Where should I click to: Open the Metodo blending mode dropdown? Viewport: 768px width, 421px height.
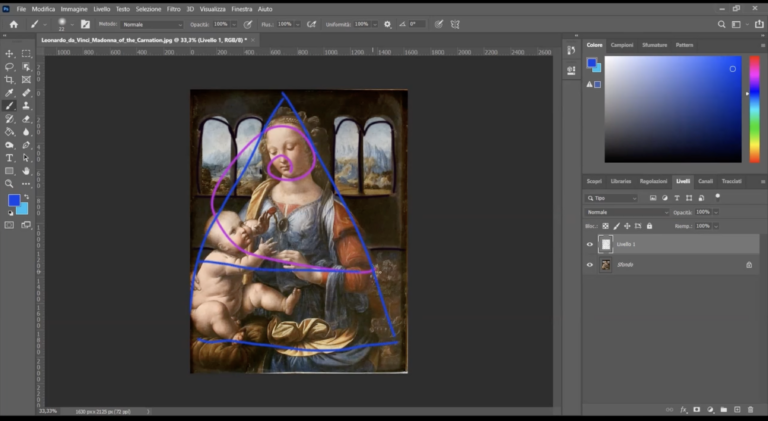[152, 24]
